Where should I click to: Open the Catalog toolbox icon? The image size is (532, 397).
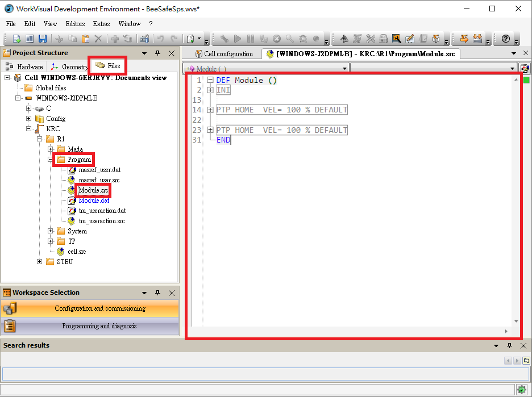(144, 39)
